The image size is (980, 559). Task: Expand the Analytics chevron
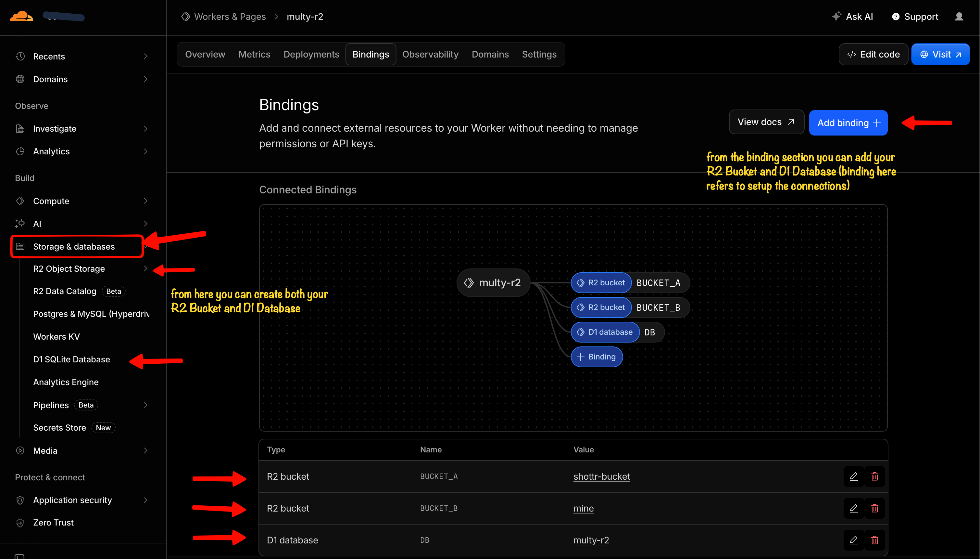pos(145,151)
